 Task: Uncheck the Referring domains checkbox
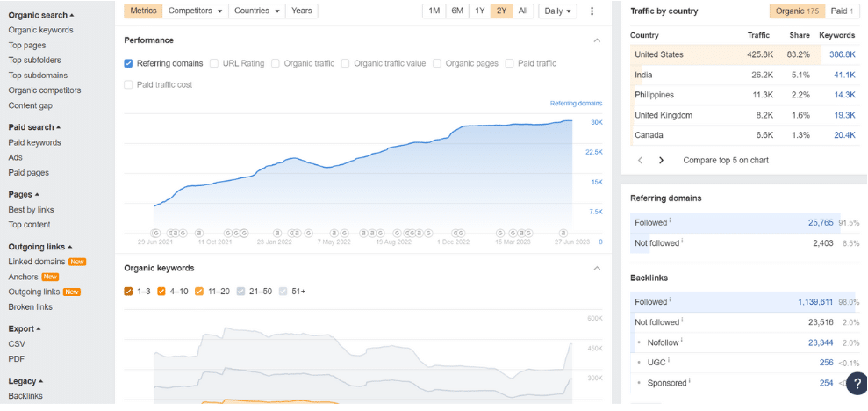(x=129, y=63)
